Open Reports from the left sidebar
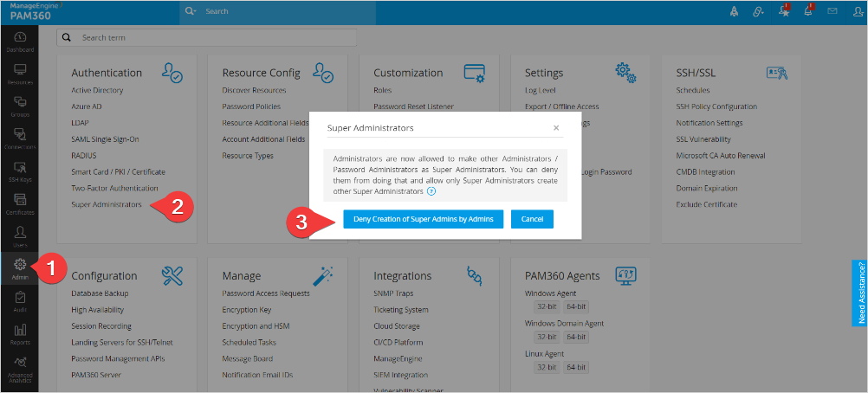 click(20, 333)
